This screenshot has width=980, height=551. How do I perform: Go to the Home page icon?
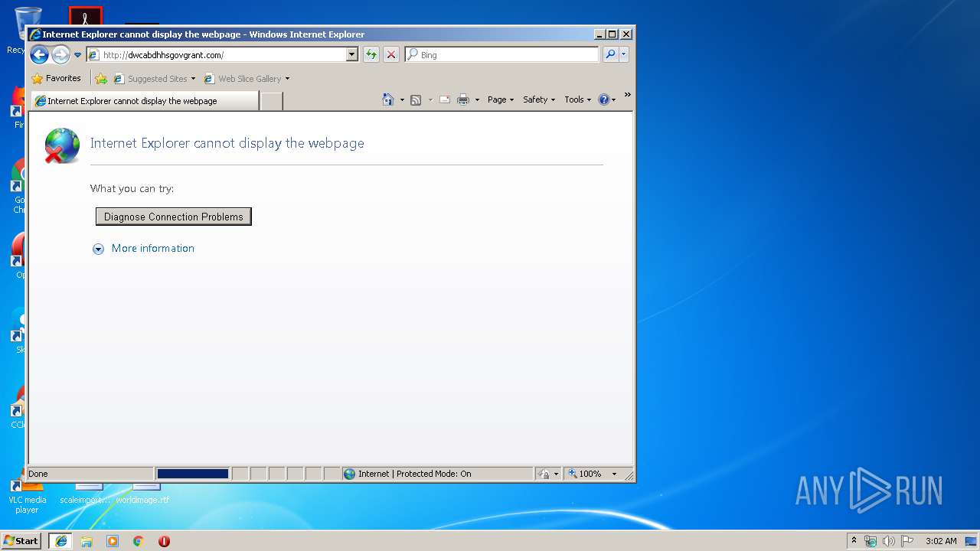pos(388,99)
